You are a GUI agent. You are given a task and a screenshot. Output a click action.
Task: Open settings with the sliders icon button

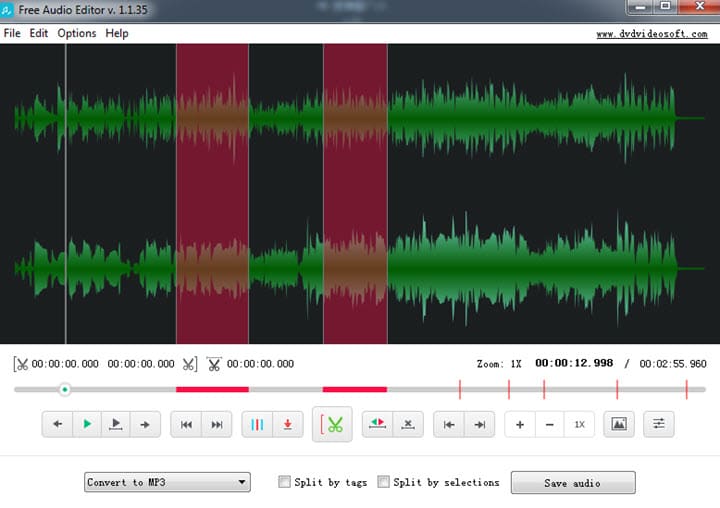(x=659, y=425)
